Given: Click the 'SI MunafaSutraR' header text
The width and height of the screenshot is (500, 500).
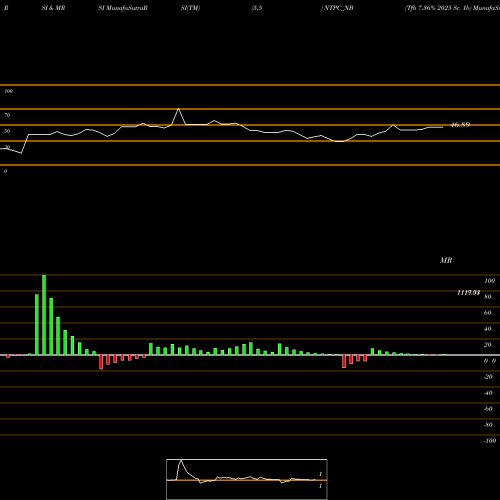Looking at the screenshot, I should [123, 8].
